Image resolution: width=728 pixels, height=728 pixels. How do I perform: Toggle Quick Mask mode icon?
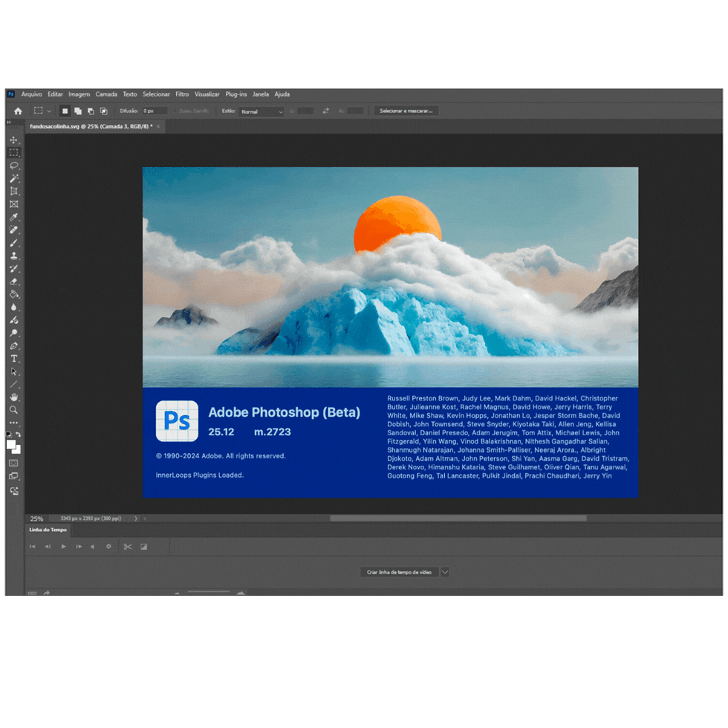coord(13,463)
